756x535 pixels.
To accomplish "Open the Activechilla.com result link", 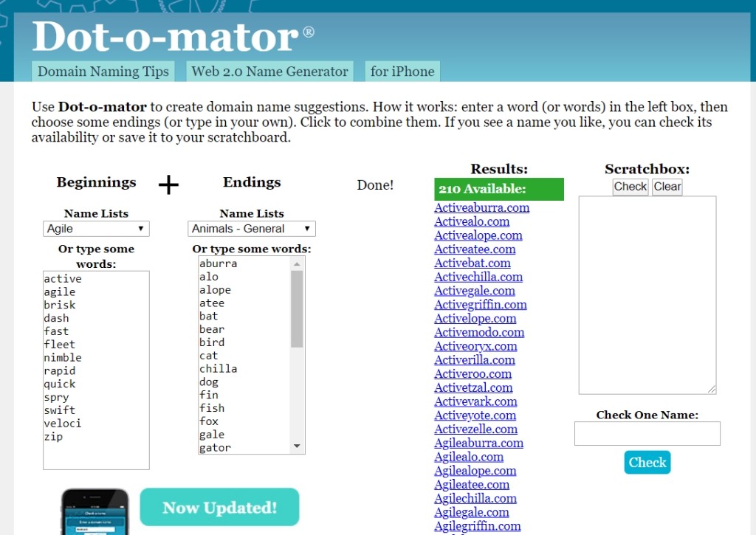I will click(x=478, y=277).
